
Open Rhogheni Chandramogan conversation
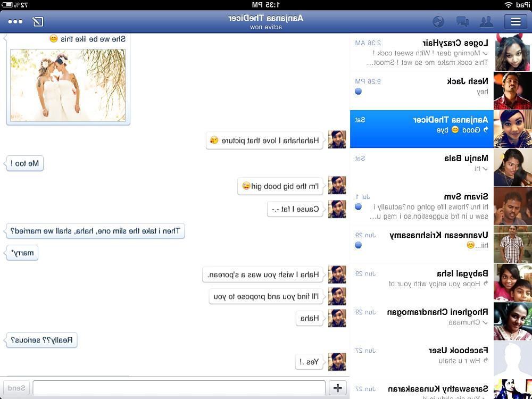(440, 321)
